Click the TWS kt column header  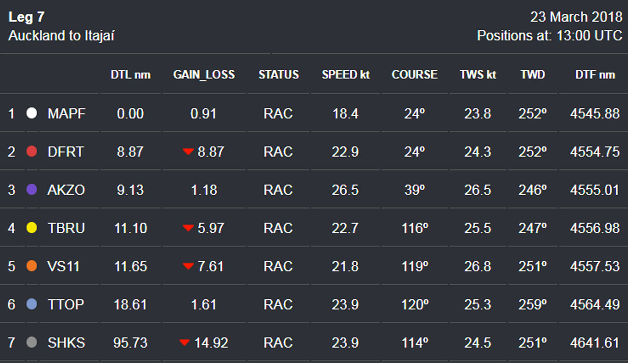click(x=478, y=75)
